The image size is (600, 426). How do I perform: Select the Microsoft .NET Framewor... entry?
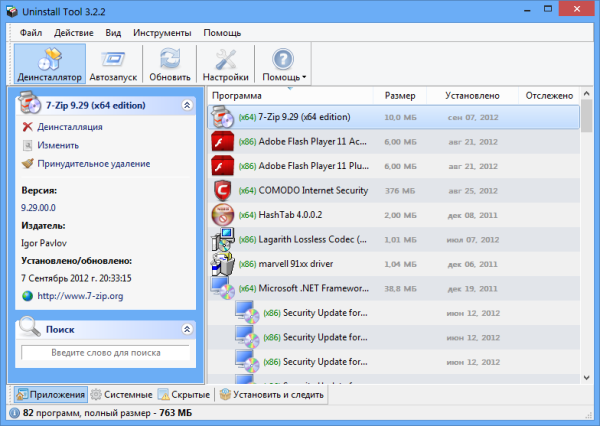point(394,289)
